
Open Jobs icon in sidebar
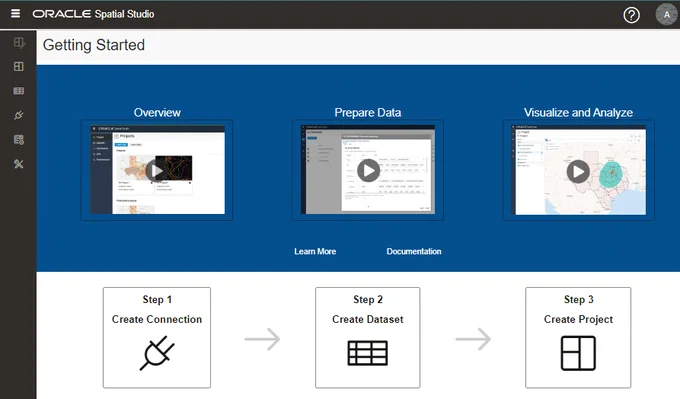point(19,140)
